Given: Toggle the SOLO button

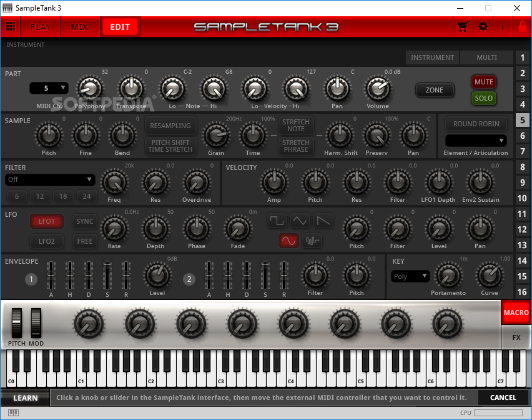Looking at the screenshot, I should tap(484, 98).
